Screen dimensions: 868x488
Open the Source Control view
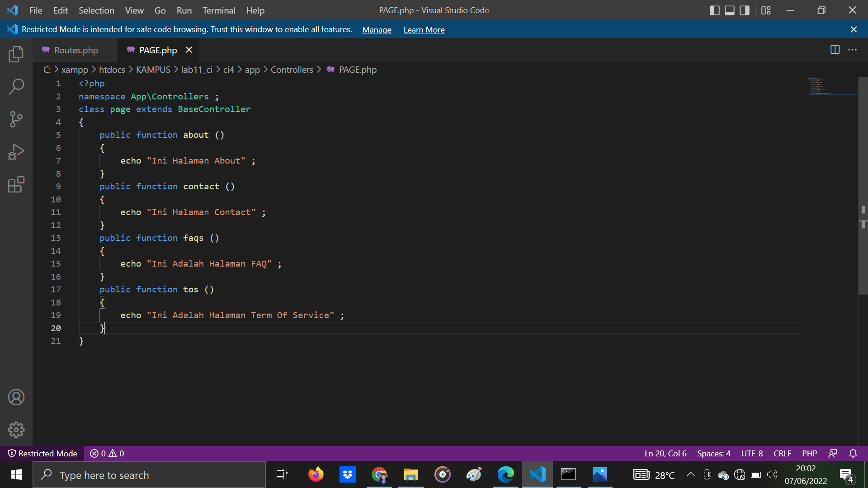tap(16, 119)
